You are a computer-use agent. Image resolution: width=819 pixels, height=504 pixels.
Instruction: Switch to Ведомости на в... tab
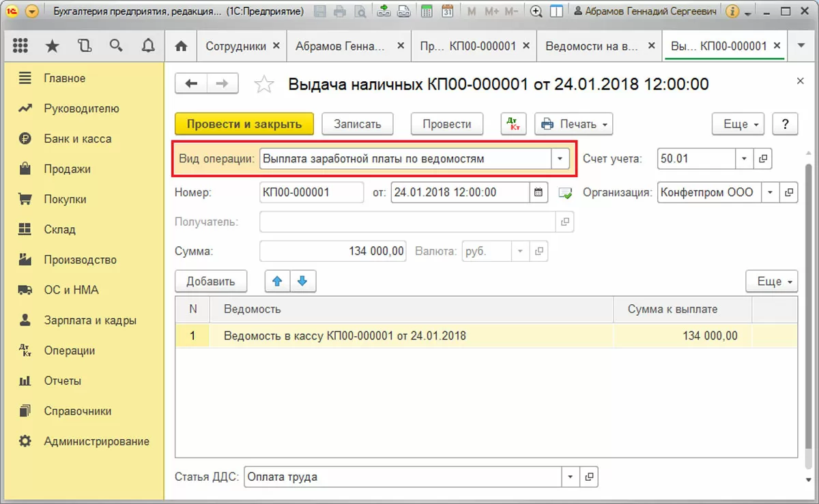click(x=591, y=46)
